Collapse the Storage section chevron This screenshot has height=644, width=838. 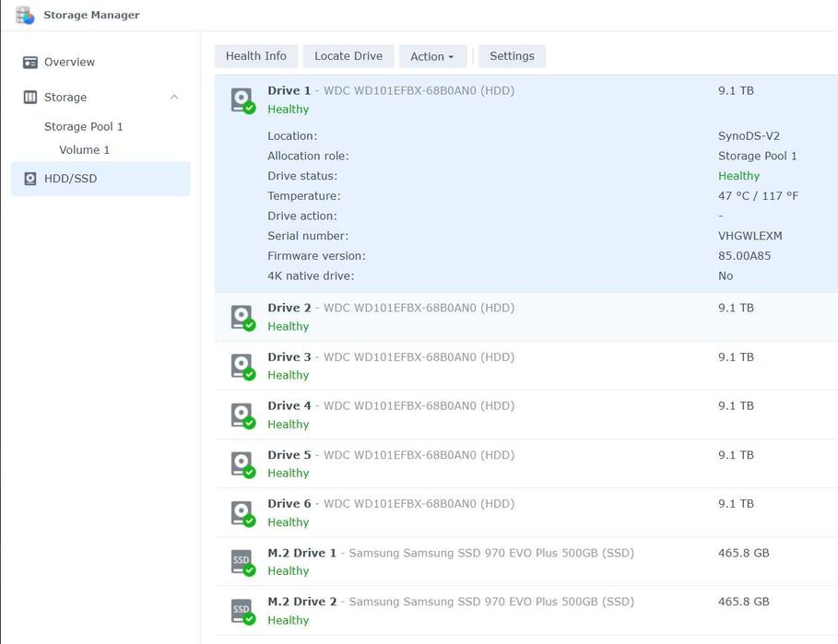[174, 98]
